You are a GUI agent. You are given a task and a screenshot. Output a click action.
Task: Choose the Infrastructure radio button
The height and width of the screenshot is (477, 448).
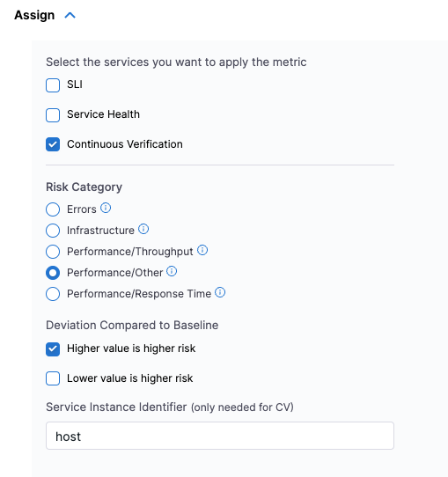pyautogui.click(x=53, y=231)
